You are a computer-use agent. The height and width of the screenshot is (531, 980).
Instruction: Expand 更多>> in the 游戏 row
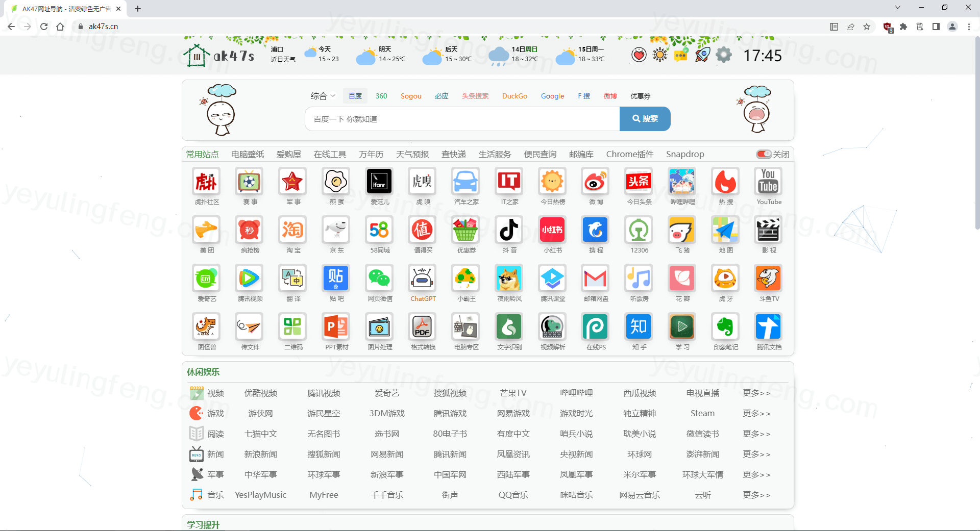pos(756,413)
